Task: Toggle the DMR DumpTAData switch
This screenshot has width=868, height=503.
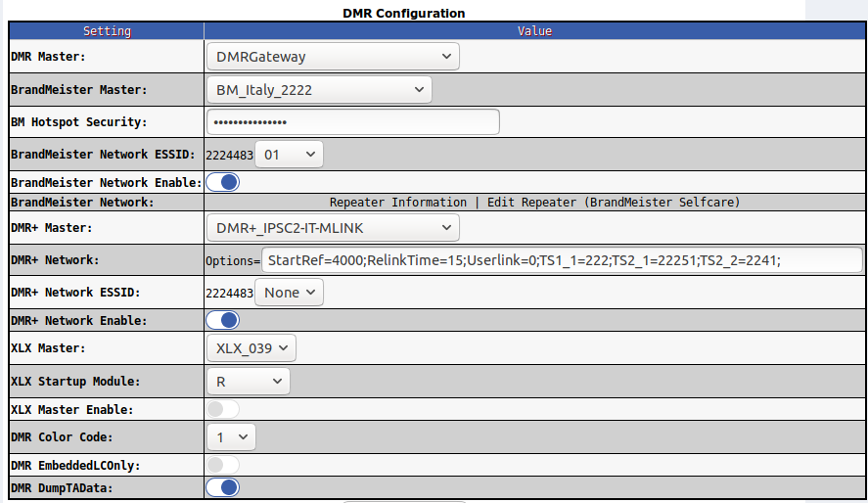Action: (x=222, y=487)
